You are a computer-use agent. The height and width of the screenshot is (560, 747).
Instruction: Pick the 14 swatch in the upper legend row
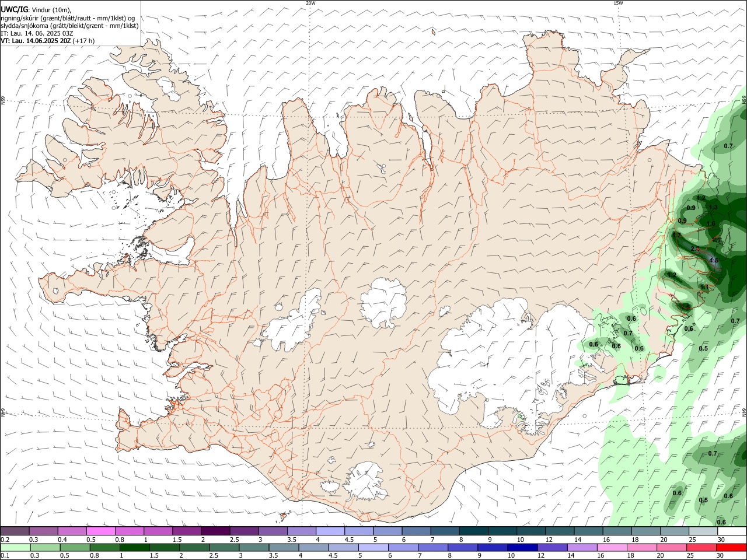(x=588, y=531)
